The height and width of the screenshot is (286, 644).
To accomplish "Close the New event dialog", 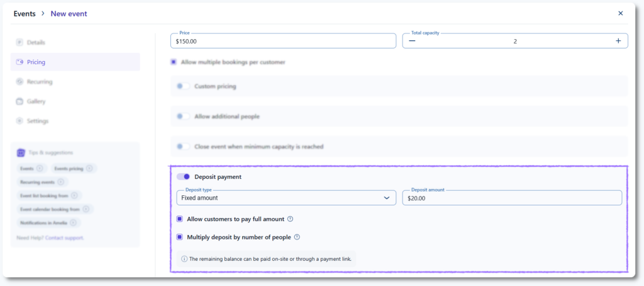I will 620,13.
